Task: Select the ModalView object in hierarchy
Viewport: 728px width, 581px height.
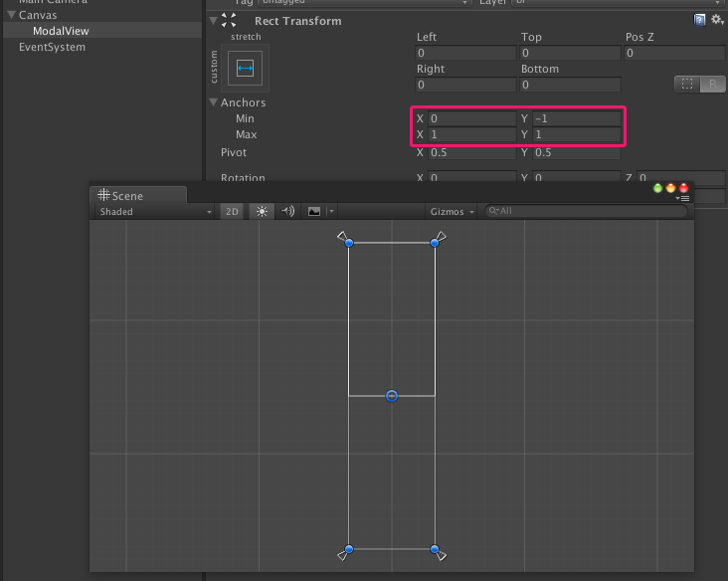Action: 61,31
